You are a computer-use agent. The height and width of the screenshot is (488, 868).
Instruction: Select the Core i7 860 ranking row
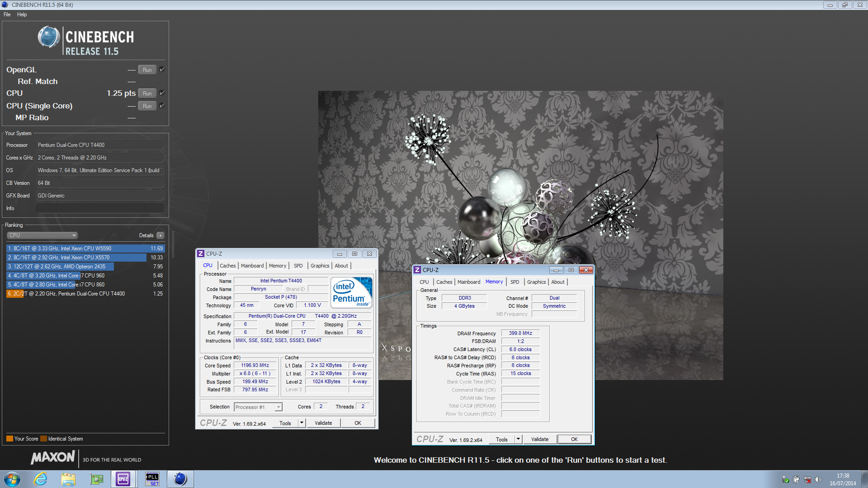pyautogui.click(x=85, y=285)
